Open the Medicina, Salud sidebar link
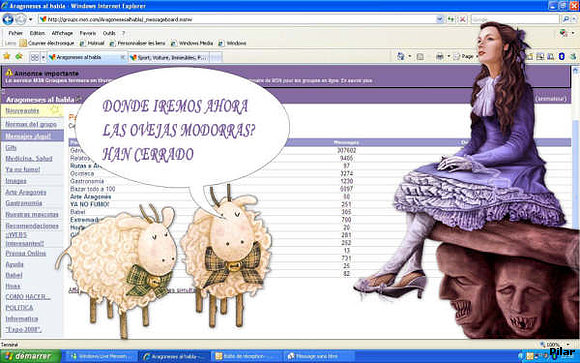The height and width of the screenshot is (363, 580). (29, 158)
